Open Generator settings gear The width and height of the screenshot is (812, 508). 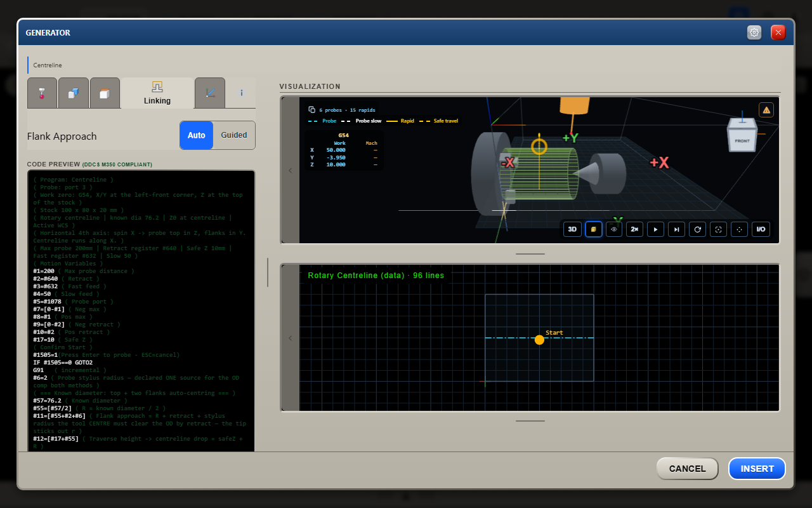click(754, 32)
